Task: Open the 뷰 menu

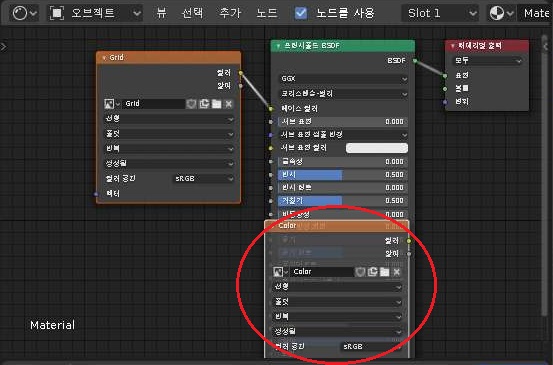Action: pyautogui.click(x=161, y=13)
